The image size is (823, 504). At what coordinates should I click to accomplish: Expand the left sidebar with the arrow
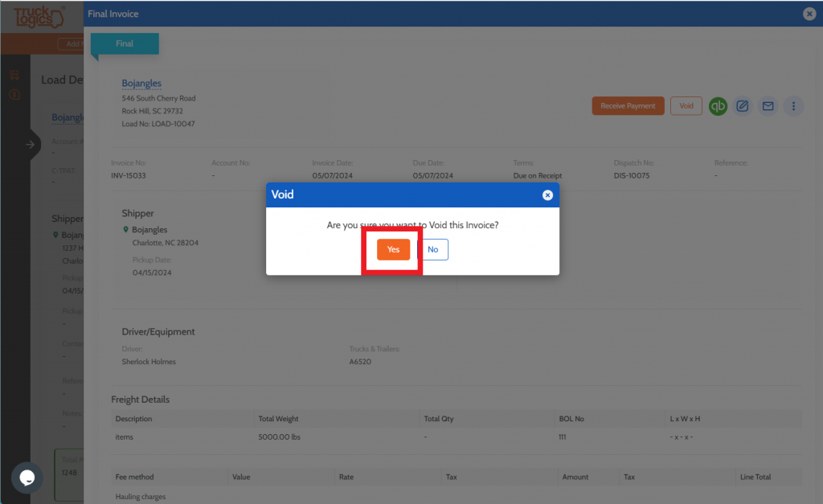31,145
